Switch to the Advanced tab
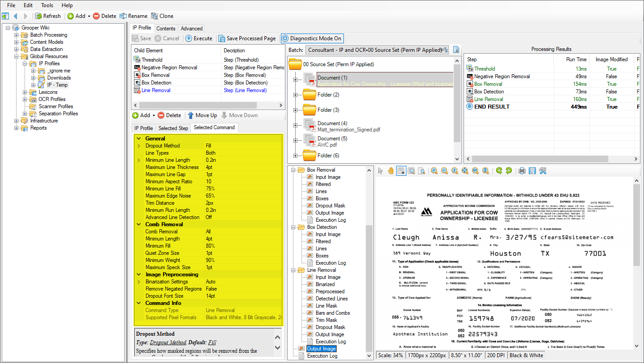Screen dimensions: 644x363 [191, 28]
